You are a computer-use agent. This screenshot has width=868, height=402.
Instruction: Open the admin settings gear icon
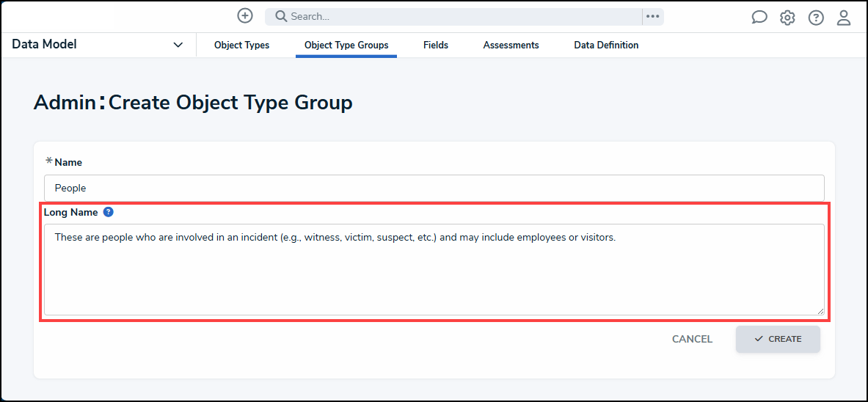787,18
